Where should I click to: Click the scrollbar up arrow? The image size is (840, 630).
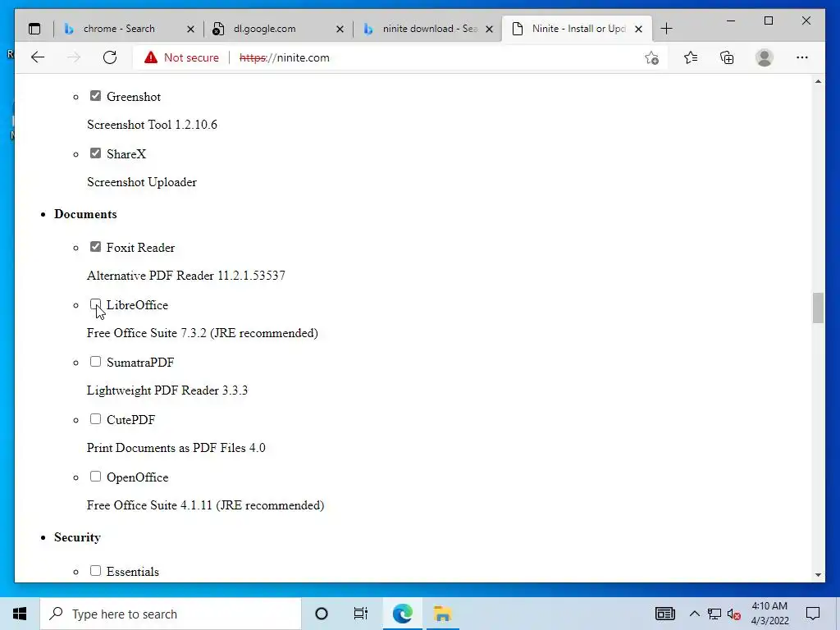coord(818,81)
